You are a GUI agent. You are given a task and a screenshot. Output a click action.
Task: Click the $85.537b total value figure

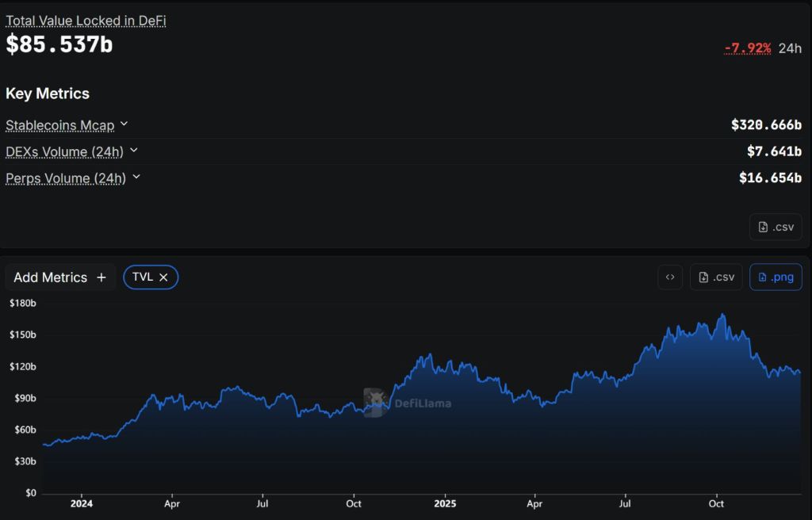(x=59, y=44)
